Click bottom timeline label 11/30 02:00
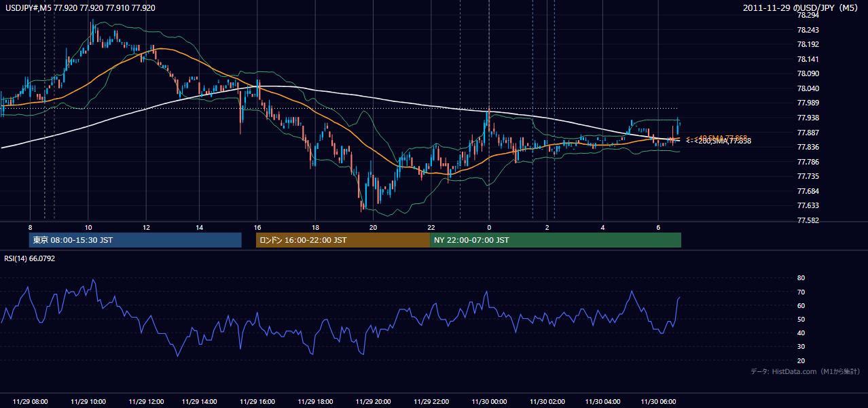Image resolution: width=868 pixels, height=408 pixels. click(x=547, y=402)
